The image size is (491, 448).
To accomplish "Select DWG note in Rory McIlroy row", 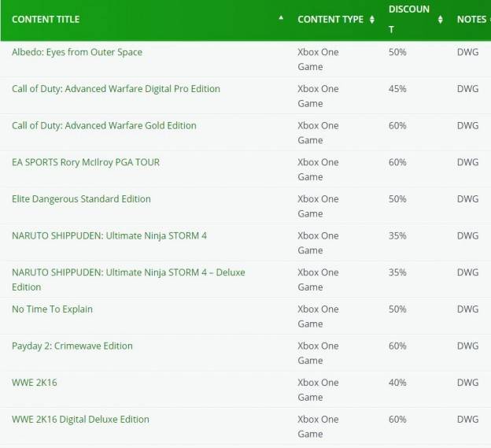I will click(x=468, y=162).
